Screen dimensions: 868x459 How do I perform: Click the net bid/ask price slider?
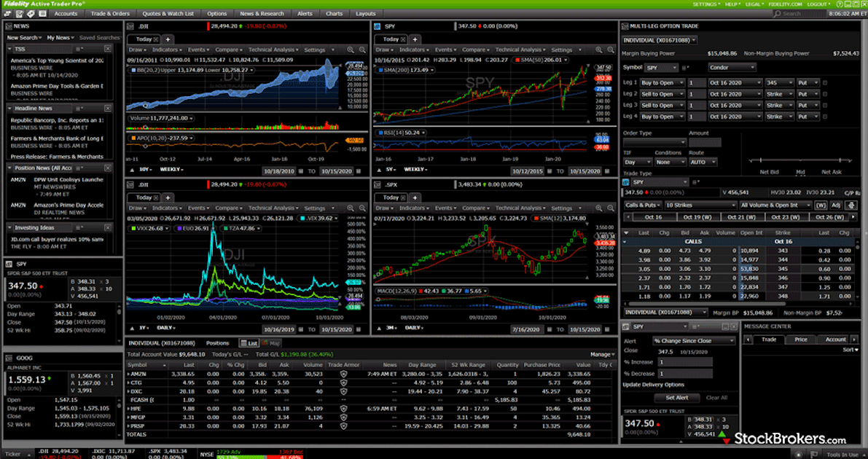tap(800, 160)
